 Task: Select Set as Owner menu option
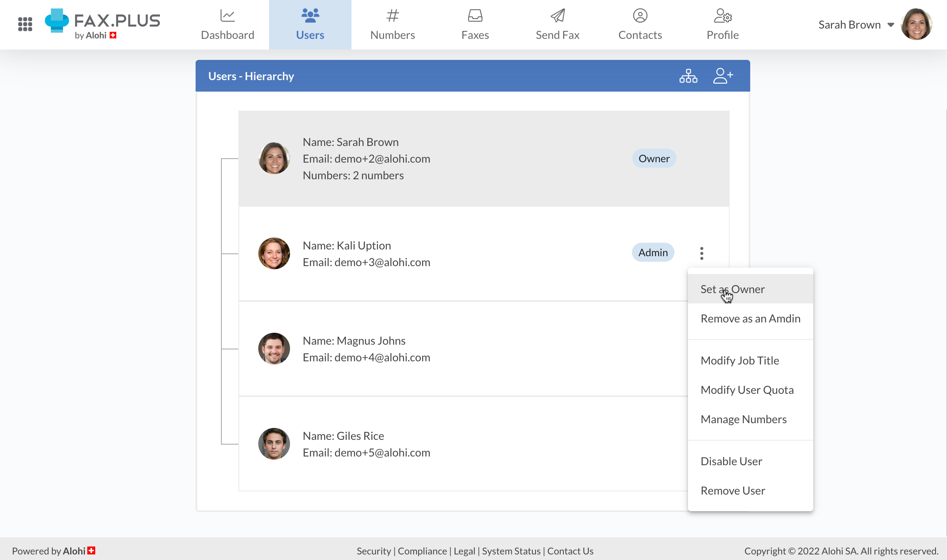732,289
